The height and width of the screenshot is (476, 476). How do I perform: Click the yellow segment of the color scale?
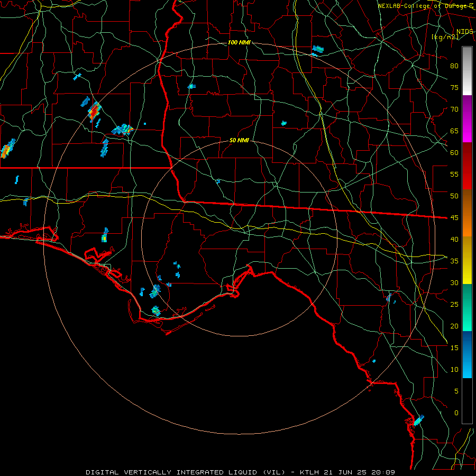click(467, 260)
